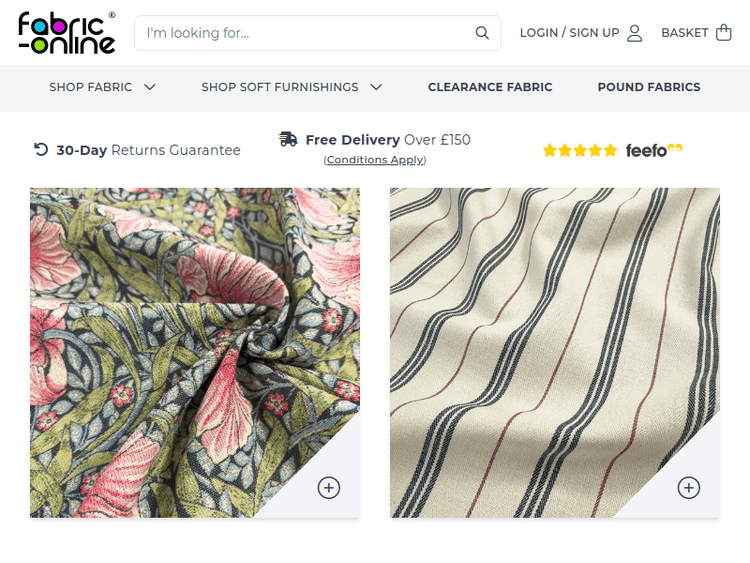The height and width of the screenshot is (563, 750).
Task: Click the search magnifier icon
Action: click(x=482, y=33)
